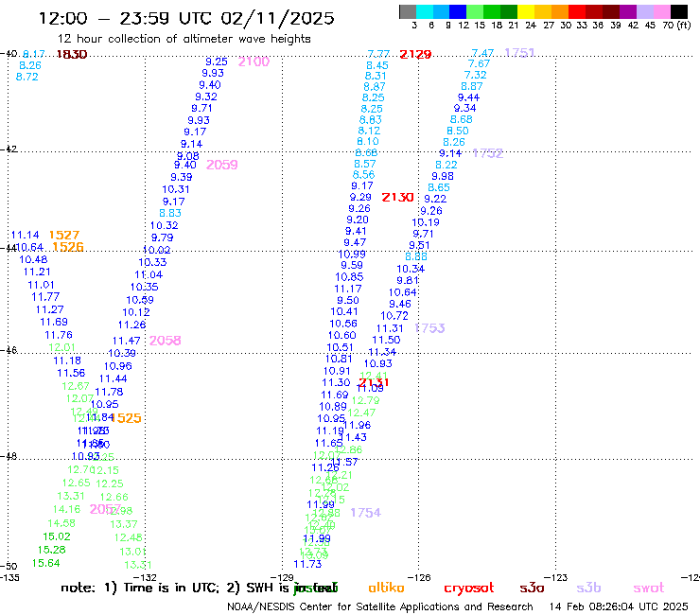Click the wave height value 7.47

(482, 53)
